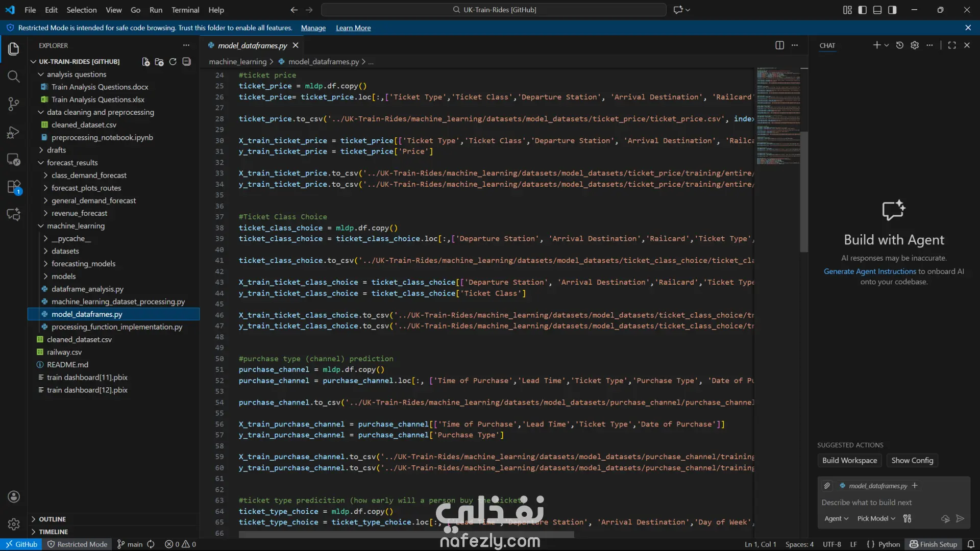Toggle the secondary side bar visibility

point(892,10)
